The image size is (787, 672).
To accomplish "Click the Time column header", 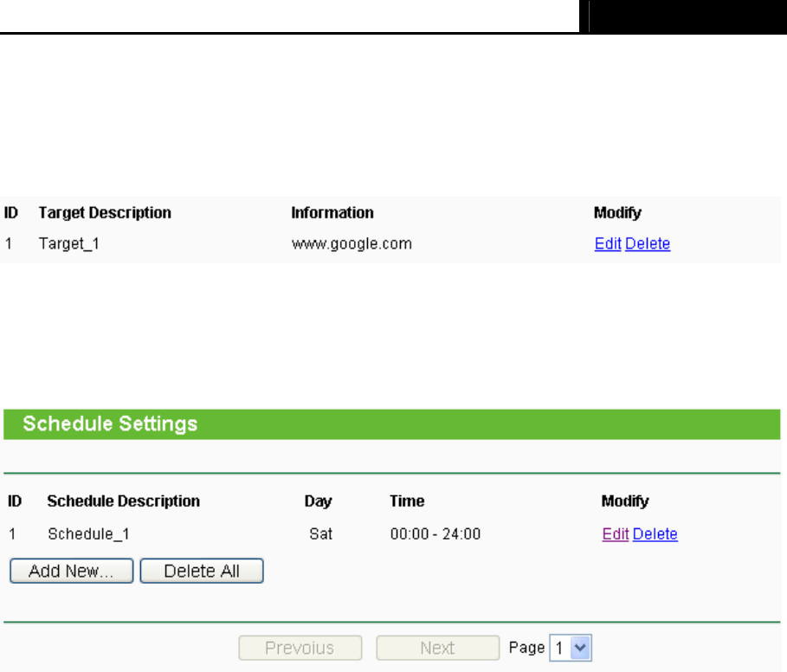I will coord(407,501).
